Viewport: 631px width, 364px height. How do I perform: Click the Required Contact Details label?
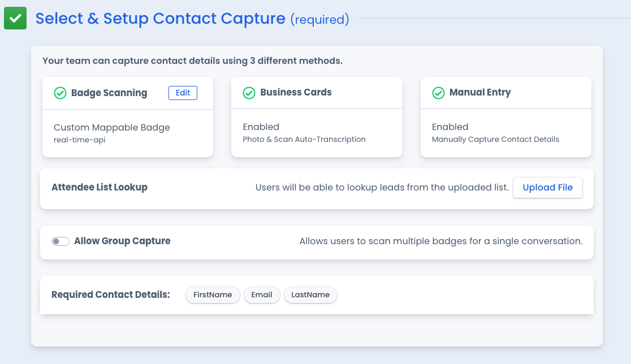[x=111, y=295]
